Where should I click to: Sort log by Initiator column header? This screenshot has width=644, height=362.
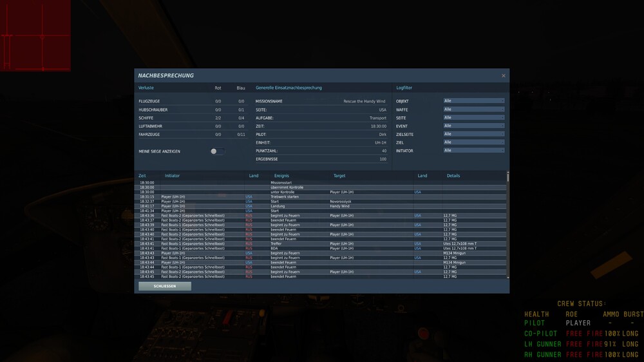pyautogui.click(x=172, y=175)
